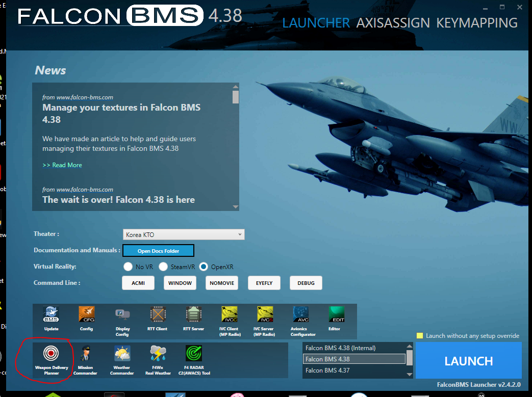Toggle the ACMI command line option
The image size is (532, 397).
coord(138,283)
